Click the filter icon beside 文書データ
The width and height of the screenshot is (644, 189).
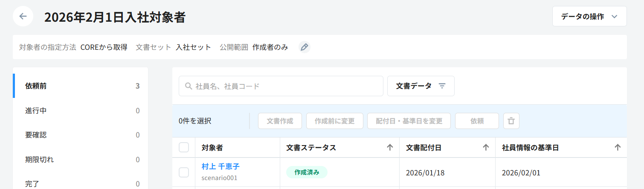coord(442,86)
